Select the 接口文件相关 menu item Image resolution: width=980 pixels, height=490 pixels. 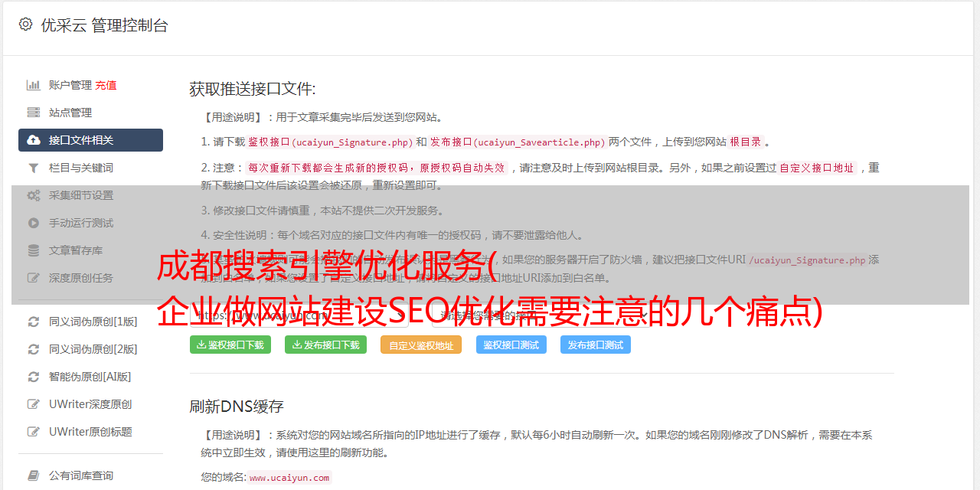tap(90, 140)
